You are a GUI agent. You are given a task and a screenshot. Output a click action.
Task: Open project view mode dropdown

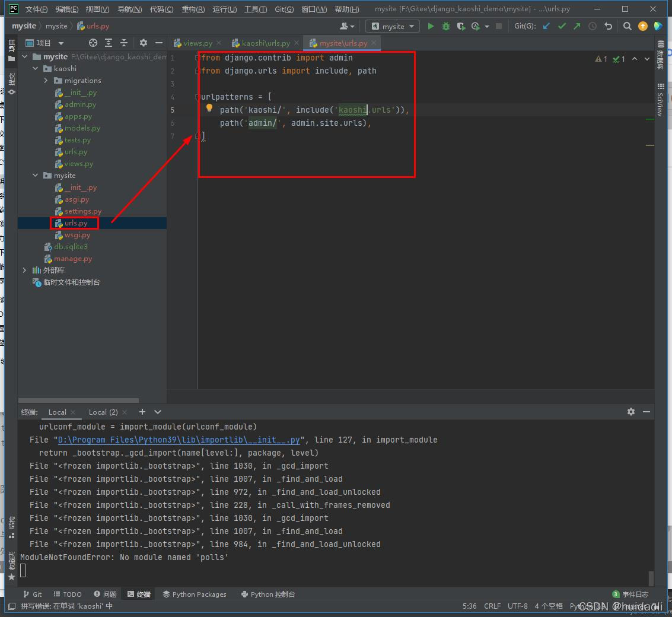[x=61, y=43]
